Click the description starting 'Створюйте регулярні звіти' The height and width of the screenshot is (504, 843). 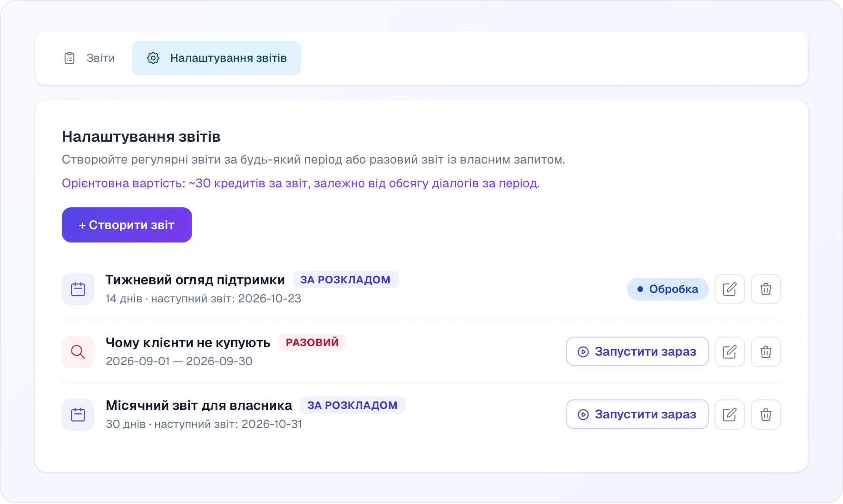[x=314, y=160]
